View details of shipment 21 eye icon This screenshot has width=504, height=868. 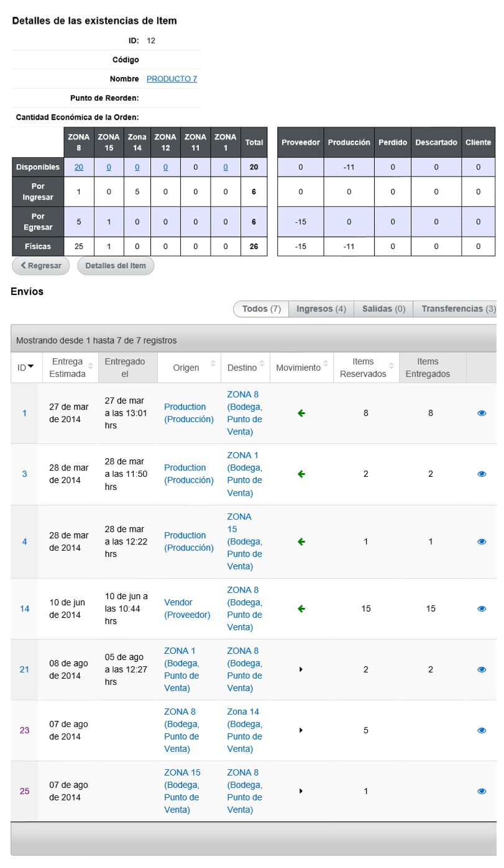[x=482, y=669]
